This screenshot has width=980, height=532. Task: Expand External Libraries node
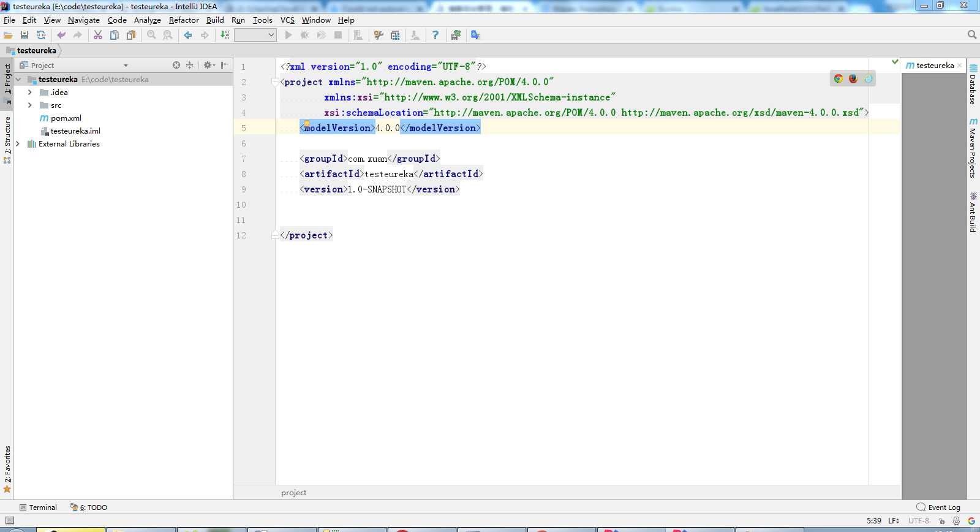(17, 144)
